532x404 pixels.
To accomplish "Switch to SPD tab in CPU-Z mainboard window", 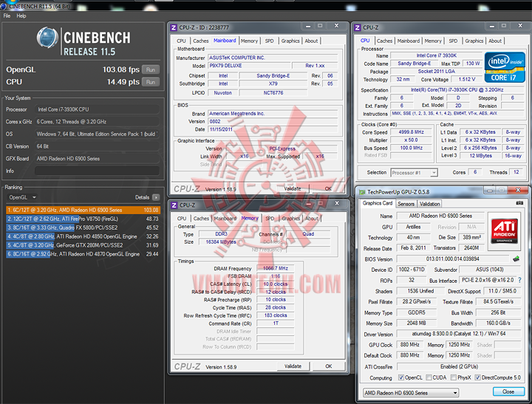I will click(270, 41).
